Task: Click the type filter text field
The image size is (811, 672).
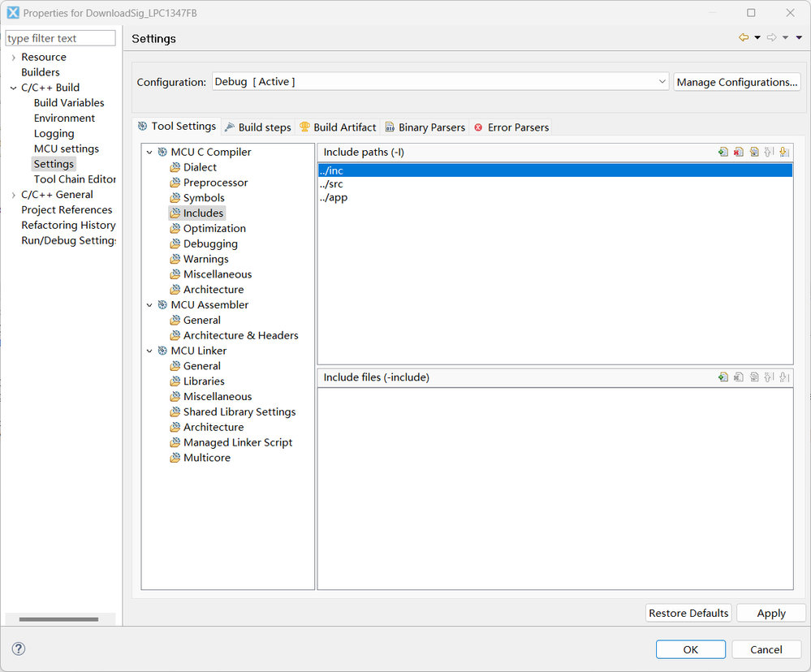Action: point(61,38)
